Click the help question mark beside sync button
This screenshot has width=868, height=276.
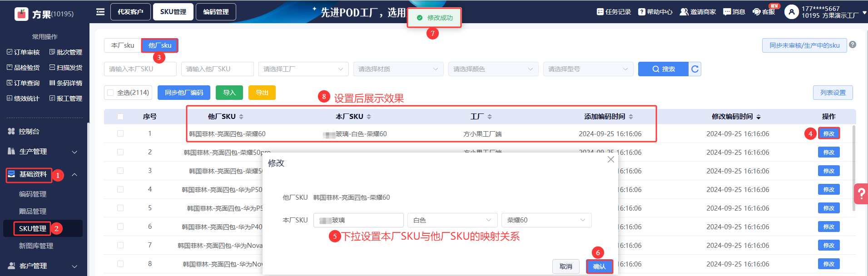pos(853,44)
